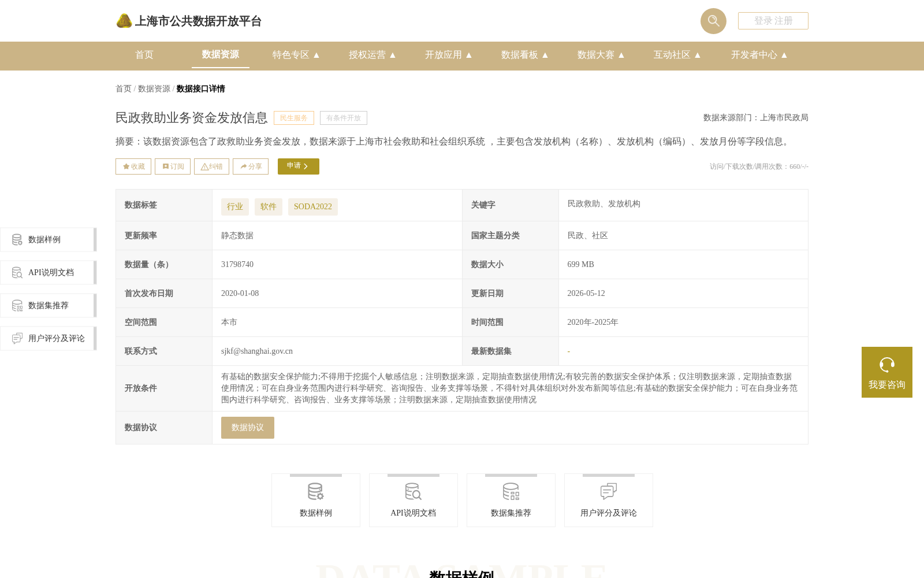Viewport: 924px width, 578px height.
Task: Click the 数据样例 sidebar label
Action: pyautogui.click(x=44, y=240)
